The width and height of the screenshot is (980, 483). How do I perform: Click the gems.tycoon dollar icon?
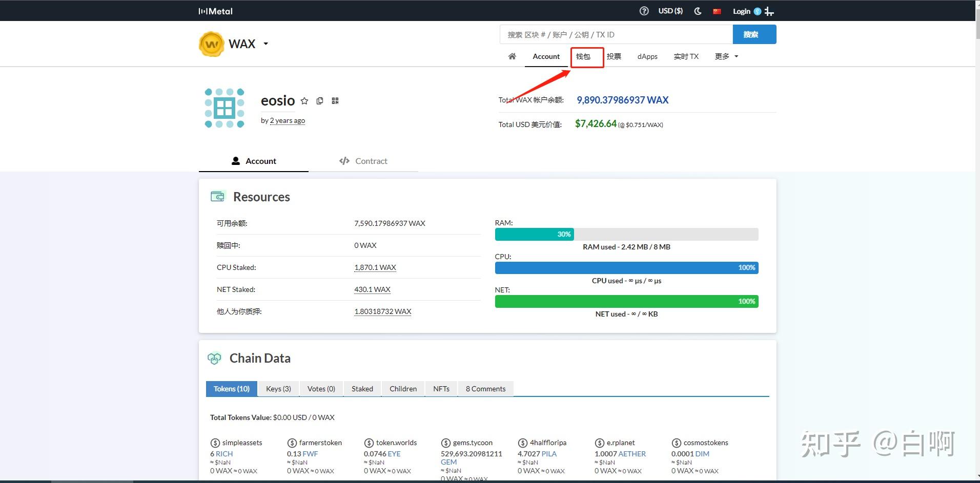click(x=445, y=443)
